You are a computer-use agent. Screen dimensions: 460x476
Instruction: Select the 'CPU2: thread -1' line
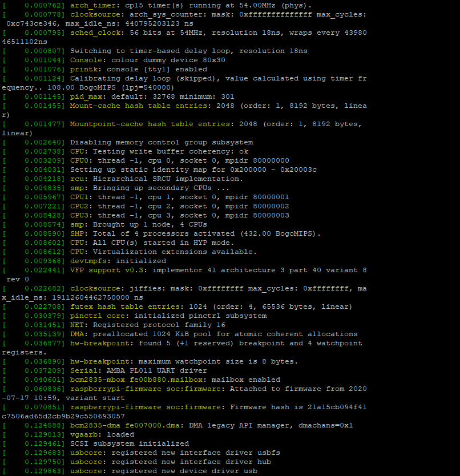point(179,206)
